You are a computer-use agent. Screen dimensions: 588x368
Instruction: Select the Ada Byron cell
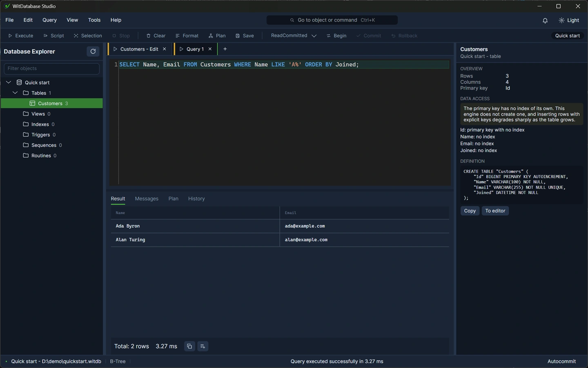tap(195, 226)
